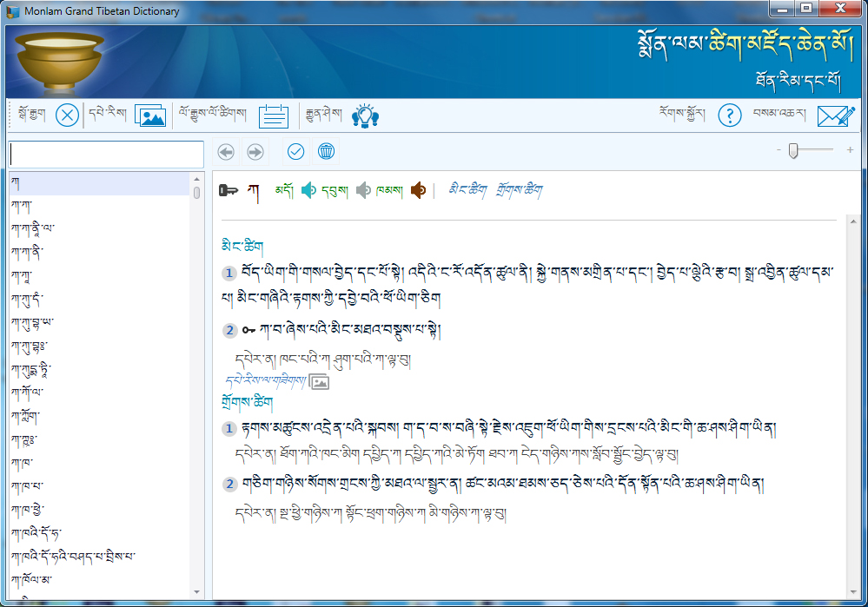Click the definition pane scroll down arrow
This screenshot has width=868, height=607.
[853, 592]
